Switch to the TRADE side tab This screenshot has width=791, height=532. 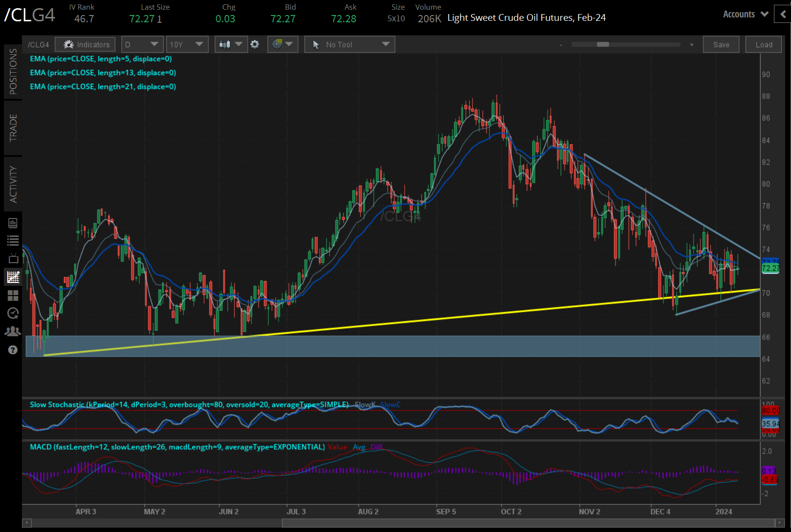pyautogui.click(x=13, y=128)
